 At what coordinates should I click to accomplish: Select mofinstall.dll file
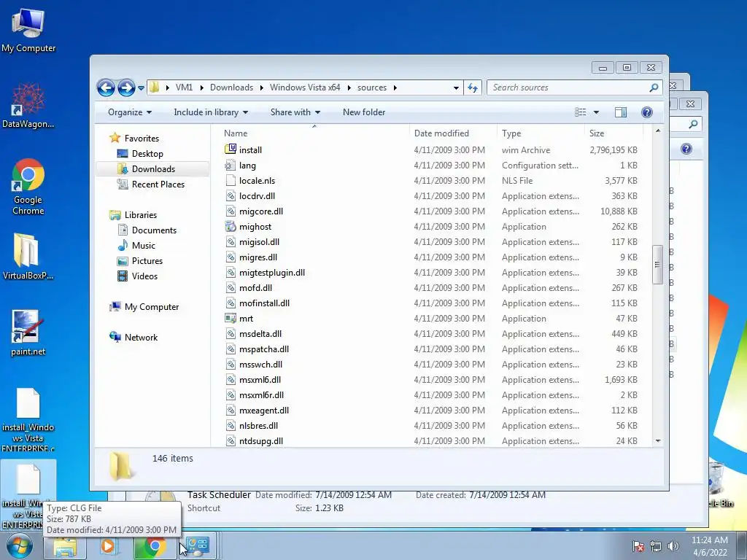[264, 303]
